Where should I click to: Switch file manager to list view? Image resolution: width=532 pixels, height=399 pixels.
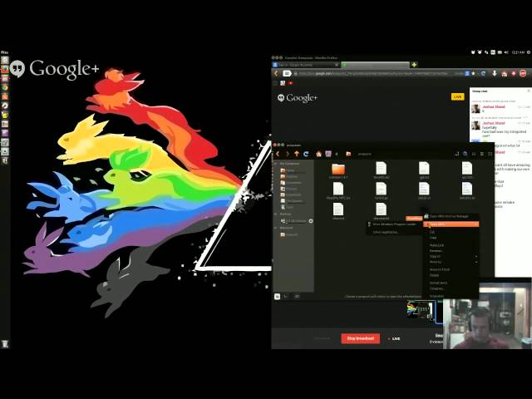(x=482, y=154)
